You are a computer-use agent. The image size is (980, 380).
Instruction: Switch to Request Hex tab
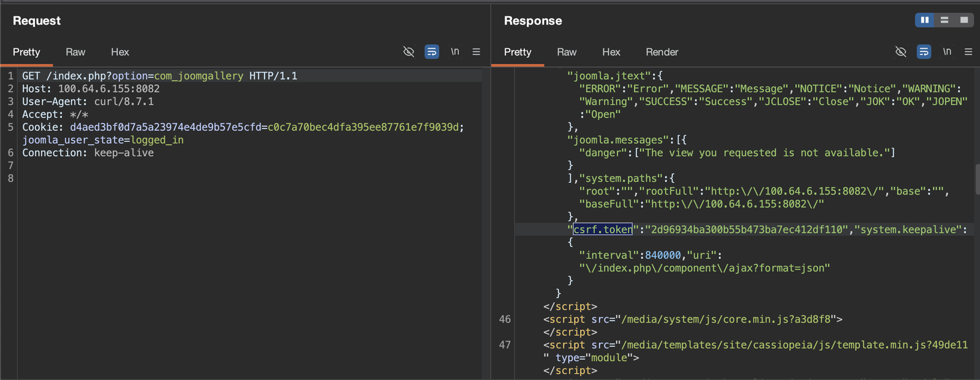(120, 52)
